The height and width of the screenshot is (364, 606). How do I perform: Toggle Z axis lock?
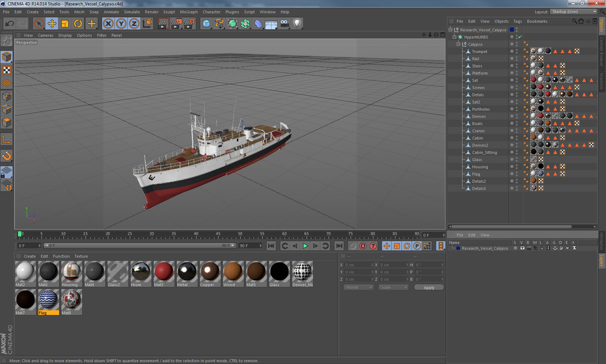134,24
